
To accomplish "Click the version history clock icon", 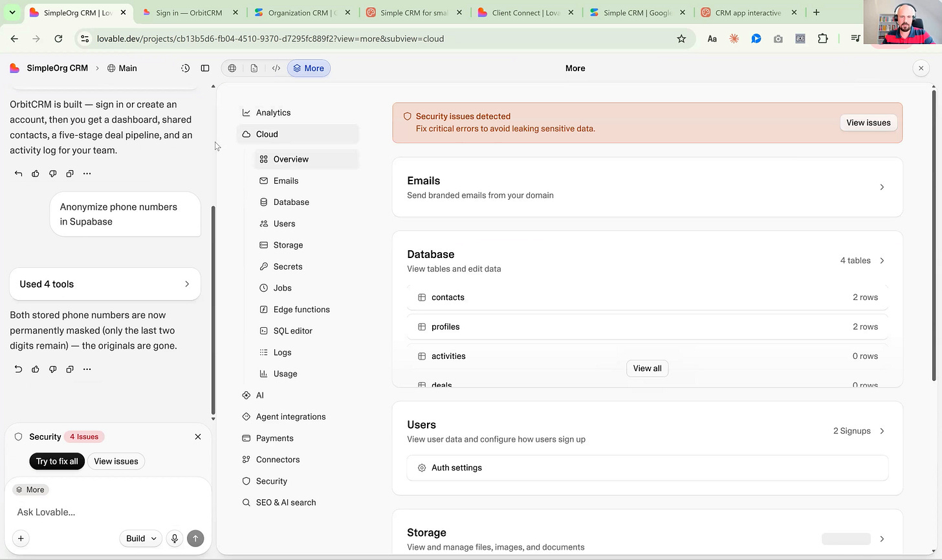I will coord(185,68).
